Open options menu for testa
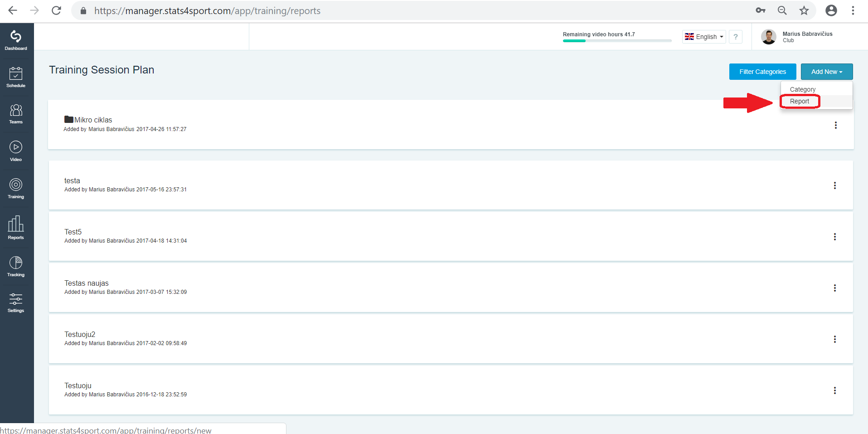 (835, 185)
